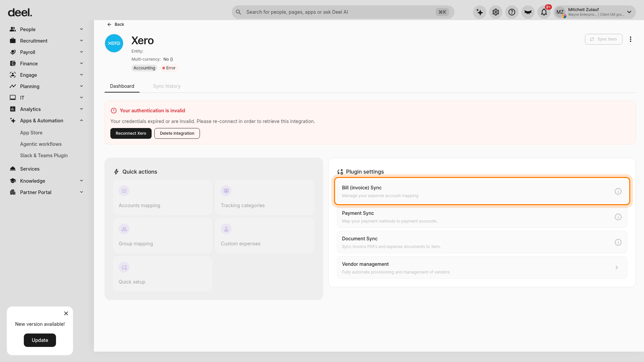This screenshot has width=644, height=362.
Task: Toggle the hide-sensitive-data eye icon
Action: [528, 12]
